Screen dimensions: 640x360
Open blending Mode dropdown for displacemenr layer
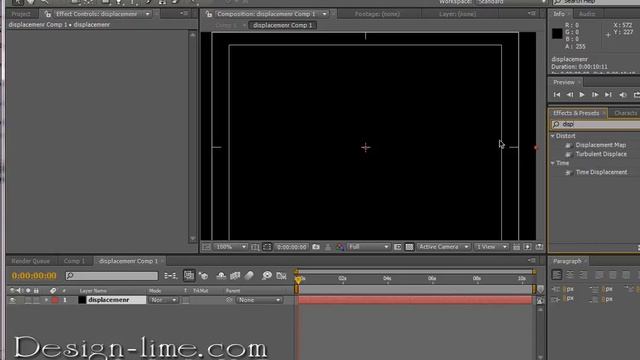coord(163,300)
